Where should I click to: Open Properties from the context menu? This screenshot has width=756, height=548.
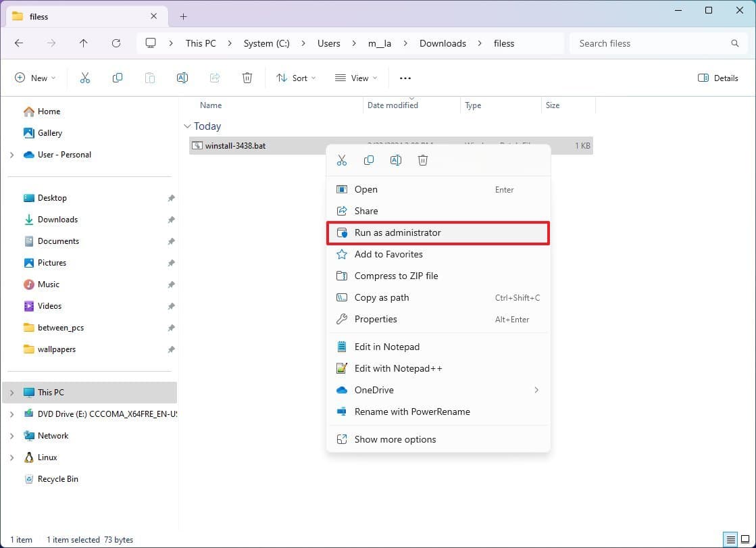[x=376, y=319]
